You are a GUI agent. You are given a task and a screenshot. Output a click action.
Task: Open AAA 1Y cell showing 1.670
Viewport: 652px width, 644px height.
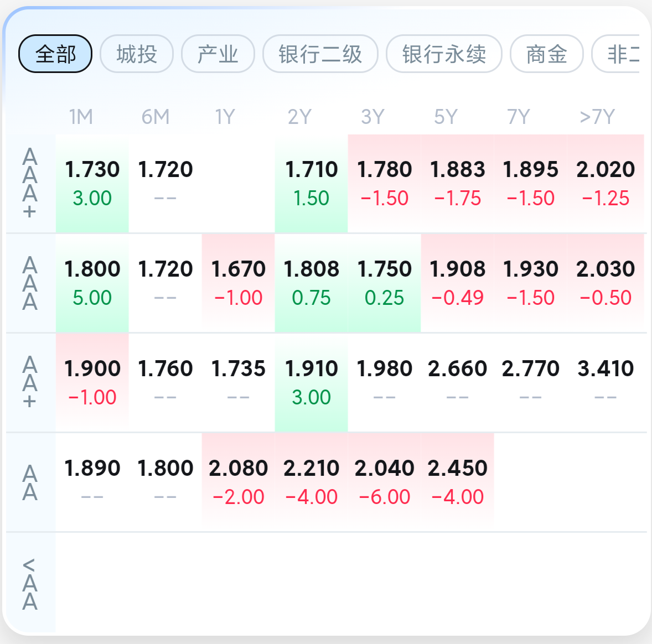(238, 283)
